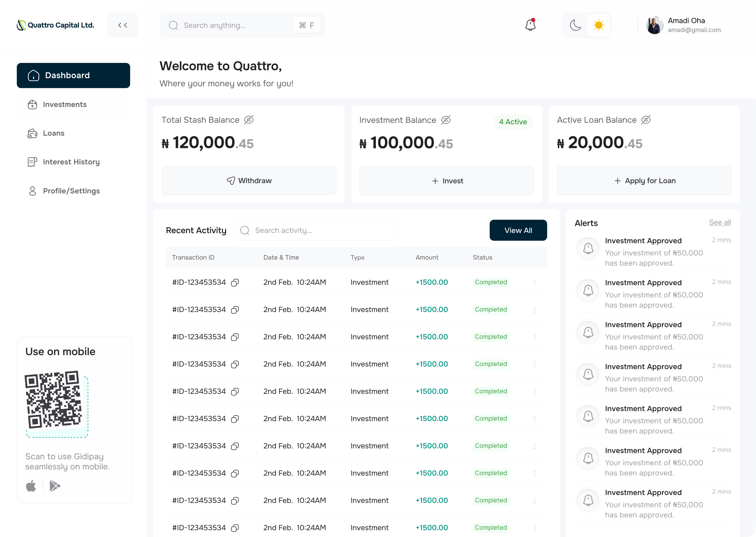The height and width of the screenshot is (537, 756).
Task: Open See all alerts link
Action: point(720,222)
